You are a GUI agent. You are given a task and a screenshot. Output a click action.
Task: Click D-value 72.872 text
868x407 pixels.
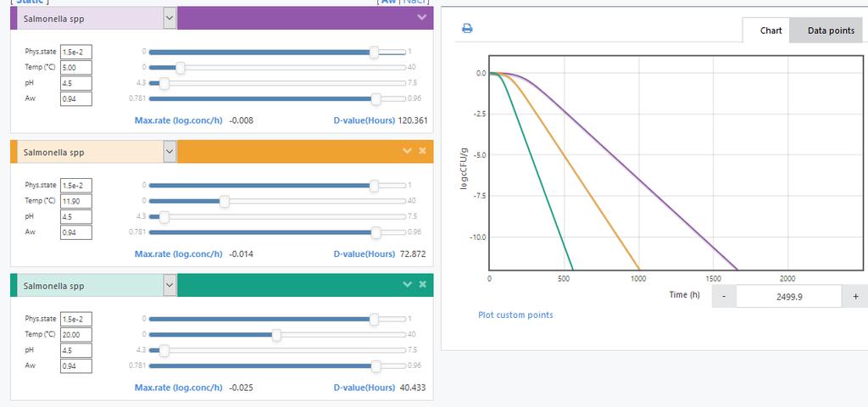click(x=413, y=254)
